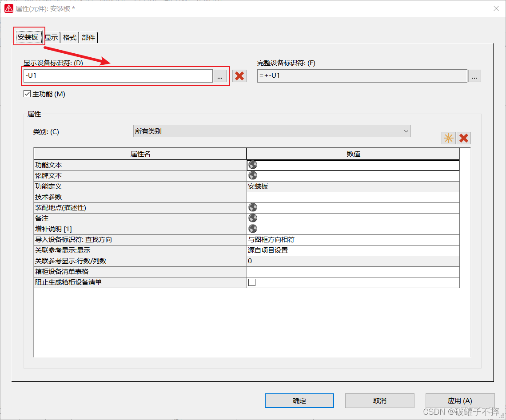Open the browse button next to 显示设备标识符
Image resolution: width=506 pixels, height=420 pixels.
click(x=220, y=76)
